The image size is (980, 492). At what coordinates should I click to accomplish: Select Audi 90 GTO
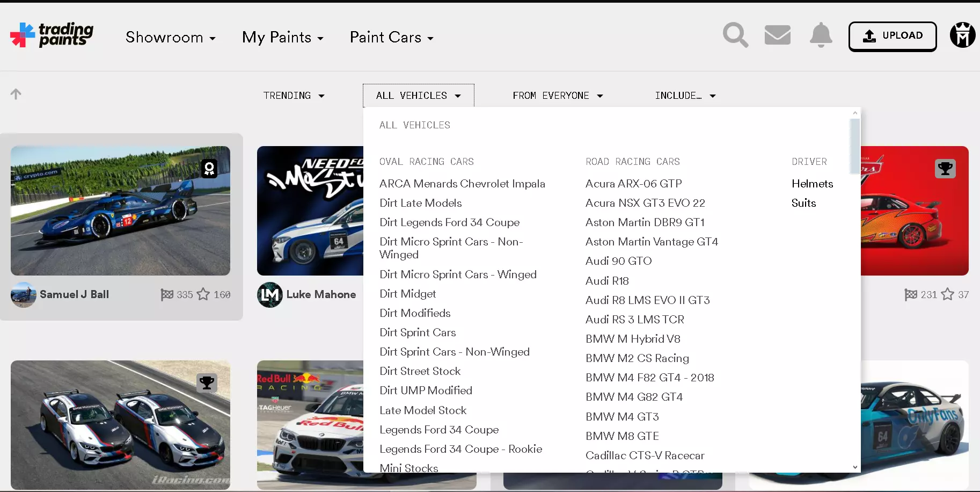pos(619,261)
